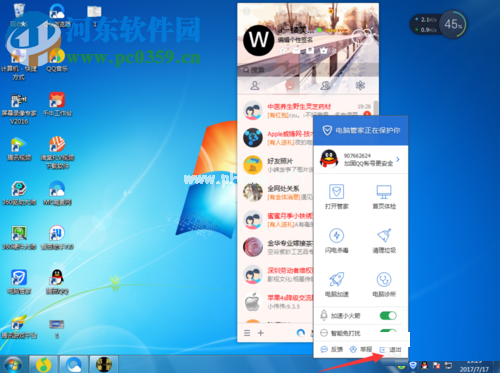Open 电脑管家 desktop shortcut
Image resolution: width=500 pixels, height=373 pixels.
[19, 282]
